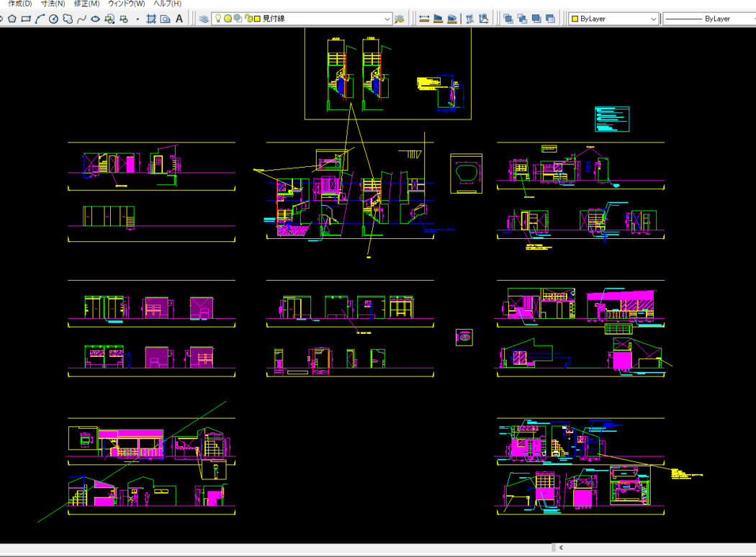Toggle the lock icon of 見付線 layer
The image size is (756, 557).
248,19
